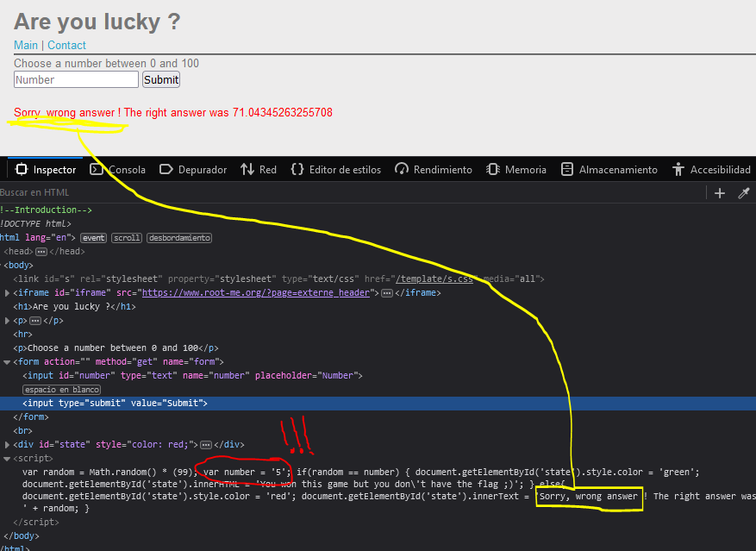756x551 pixels.
Task: Open the root-me externe_header iframe link
Action: tap(255, 293)
